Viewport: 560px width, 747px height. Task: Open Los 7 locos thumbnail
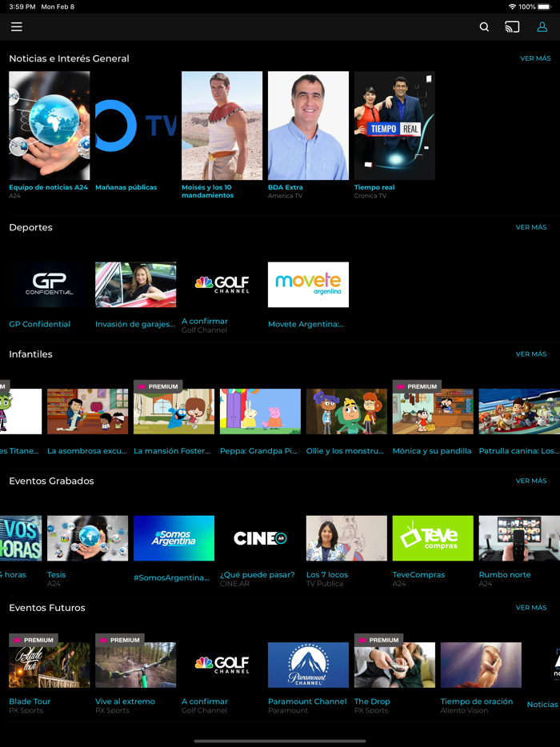pos(346,538)
